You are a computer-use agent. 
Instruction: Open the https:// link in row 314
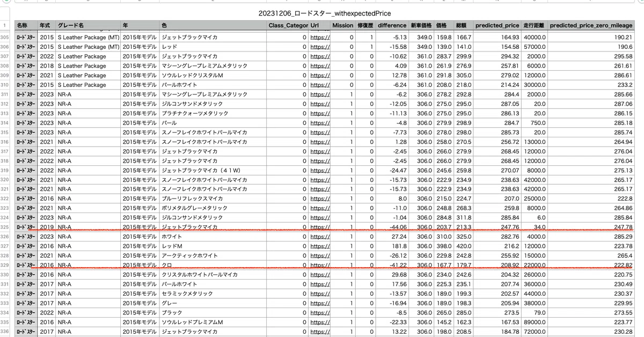tap(320, 123)
